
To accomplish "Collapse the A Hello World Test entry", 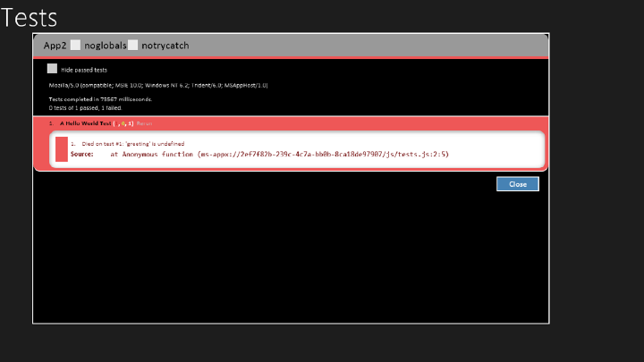I will pyautogui.click(x=86, y=123).
